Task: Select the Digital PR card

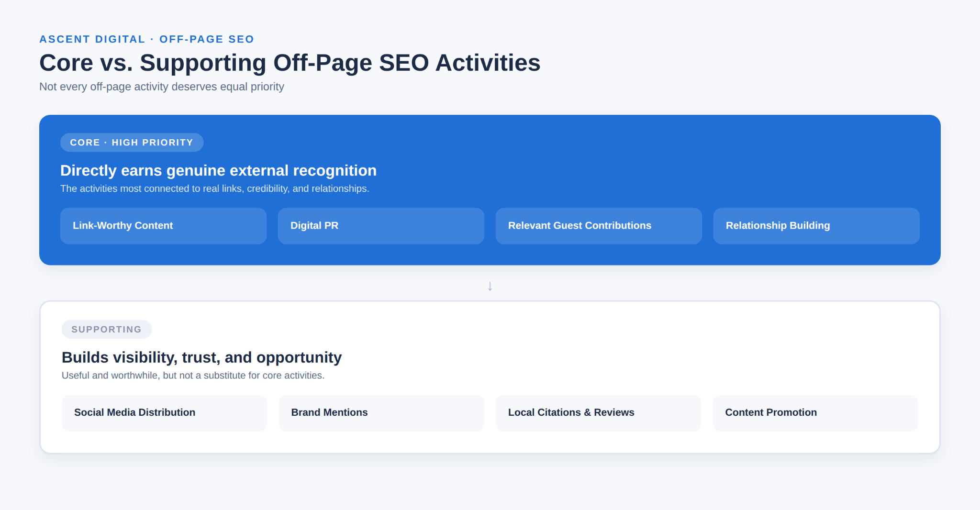Action: [x=381, y=226]
